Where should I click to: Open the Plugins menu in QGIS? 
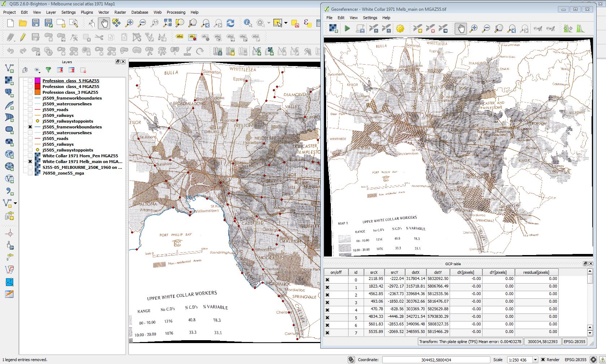point(87,12)
